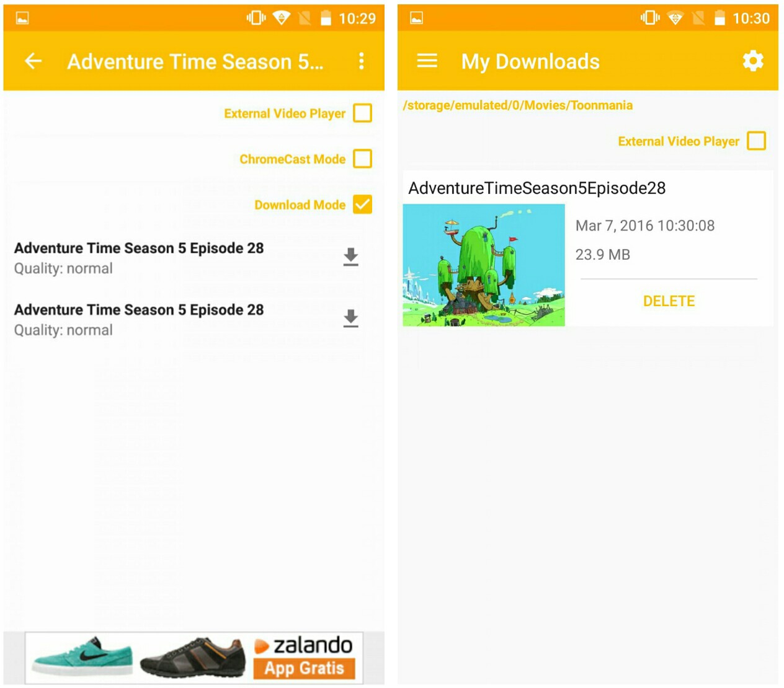This screenshot has width=784, height=688.
Task: Open the Adventure Time treehouse thumbnail
Action: point(484,265)
